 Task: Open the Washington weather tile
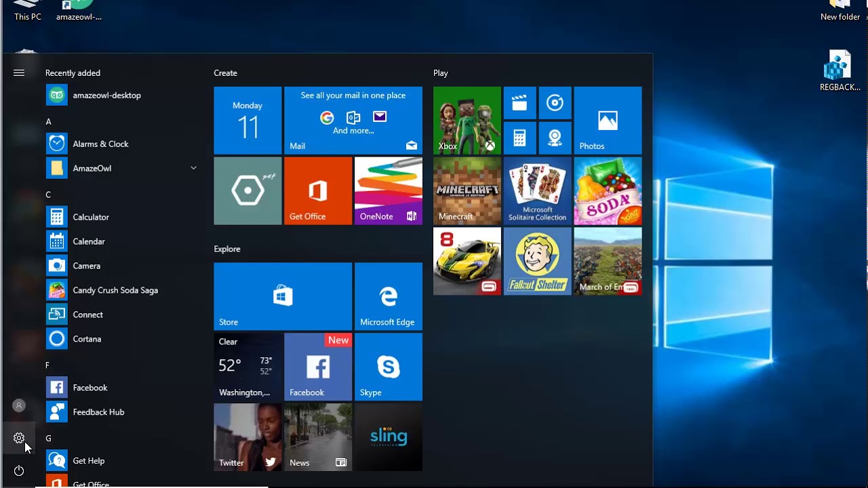point(248,367)
